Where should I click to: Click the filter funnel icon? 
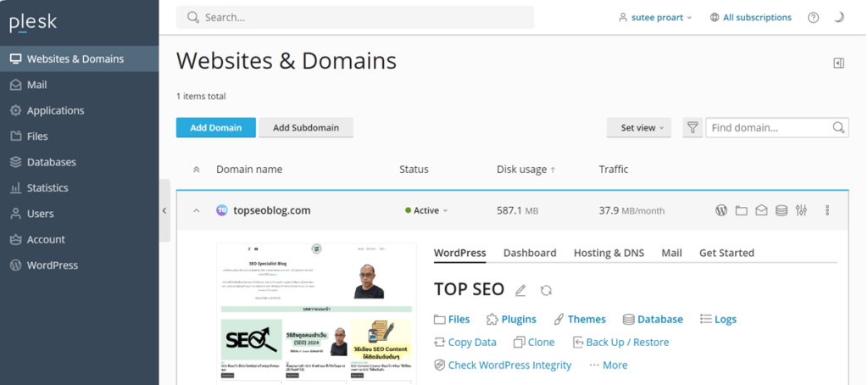(693, 128)
